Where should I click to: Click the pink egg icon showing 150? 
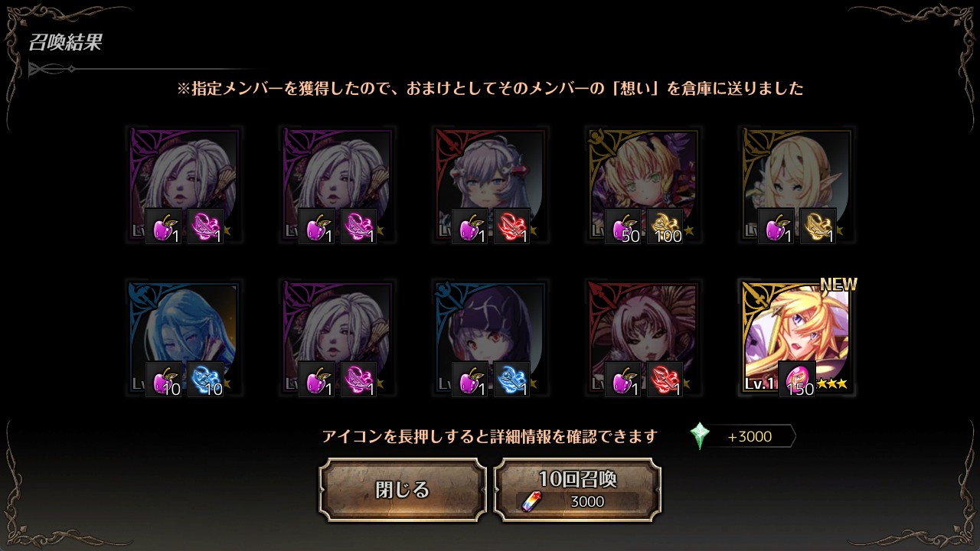pos(797,380)
